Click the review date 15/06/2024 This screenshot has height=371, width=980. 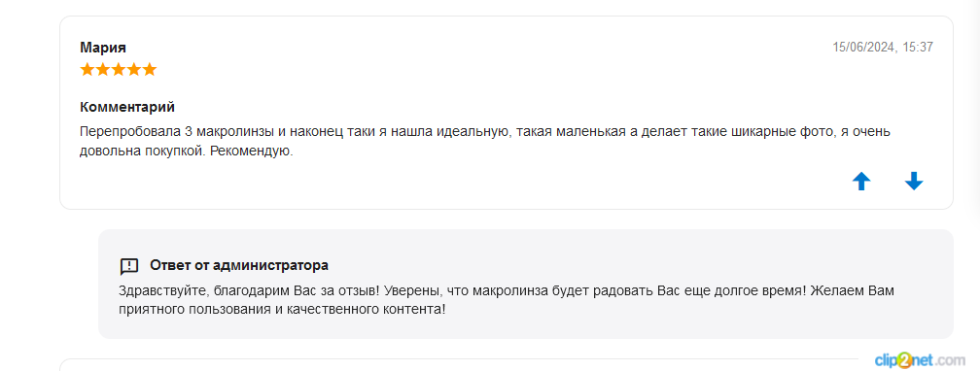coord(864,47)
